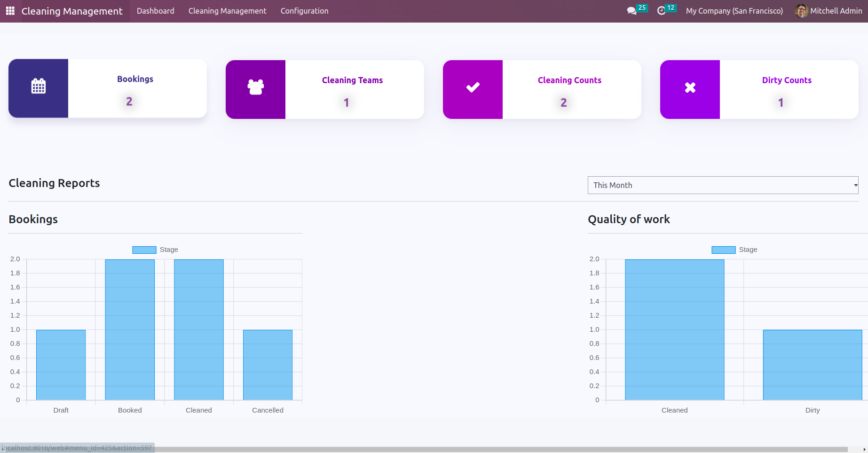This screenshot has height=453, width=868.
Task: Click the Cleaned bar in Bookings chart
Action: click(x=199, y=330)
